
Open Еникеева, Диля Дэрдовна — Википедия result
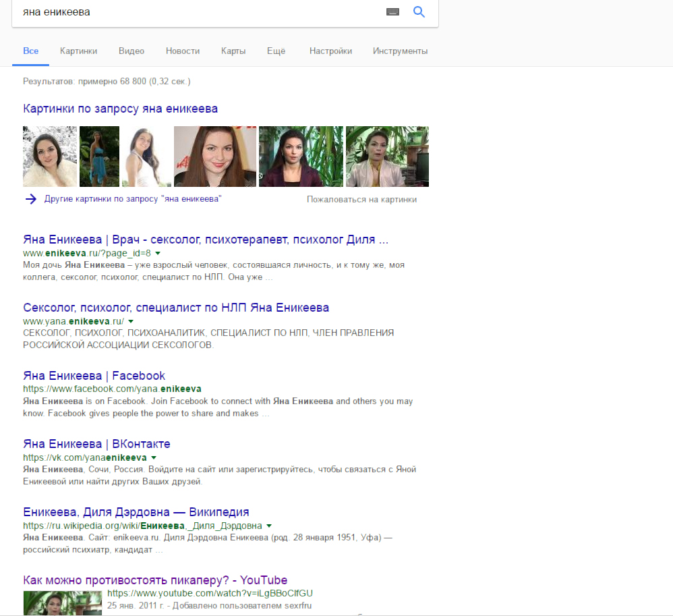click(x=136, y=512)
